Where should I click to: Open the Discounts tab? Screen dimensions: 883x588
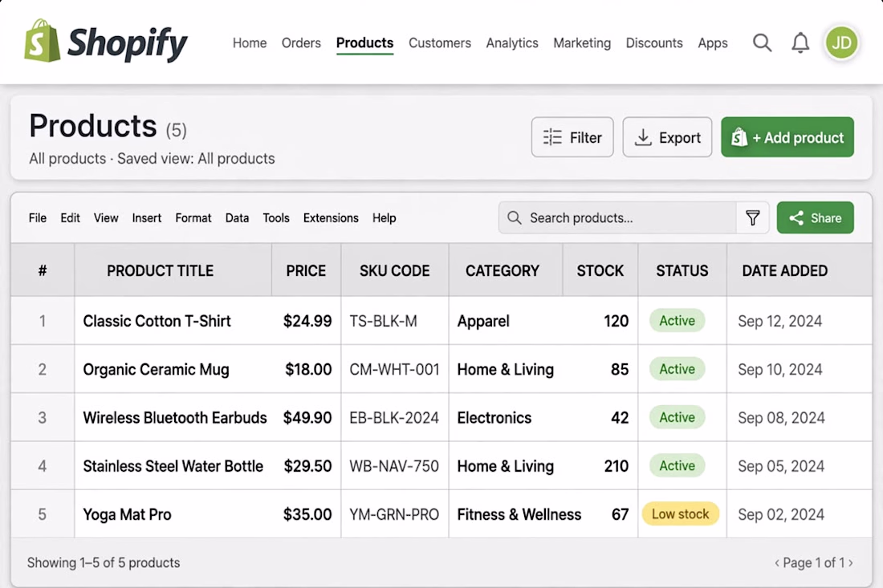[654, 43]
